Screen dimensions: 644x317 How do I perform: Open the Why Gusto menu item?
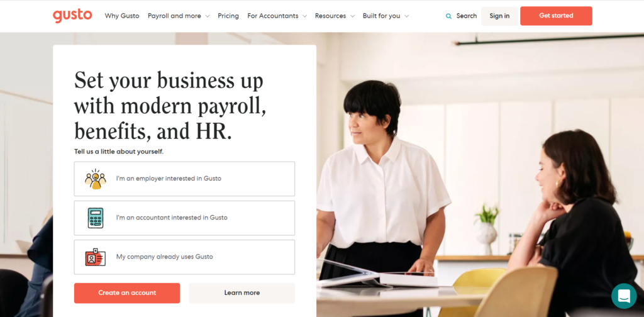click(122, 16)
